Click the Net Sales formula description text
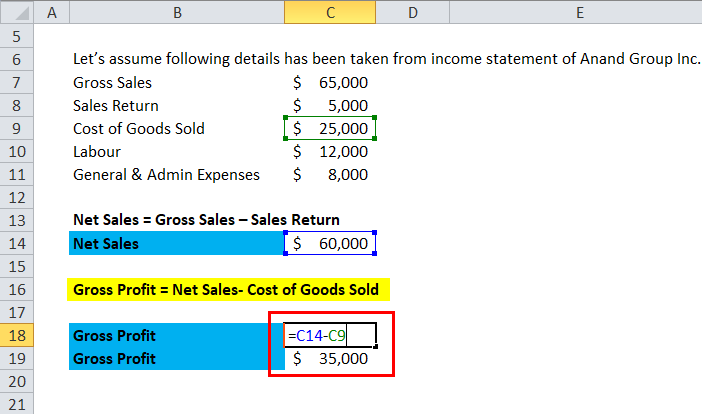702x414 pixels. pos(206,220)
